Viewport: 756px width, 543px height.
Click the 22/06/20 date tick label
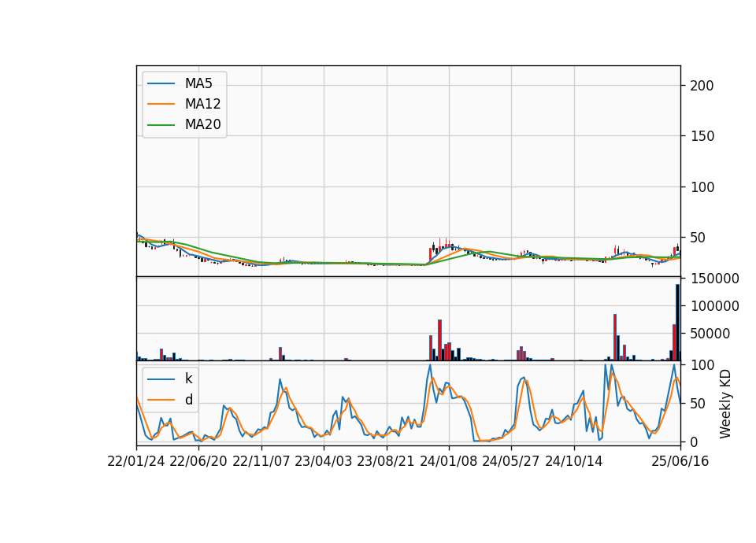(x=198, y=461)
